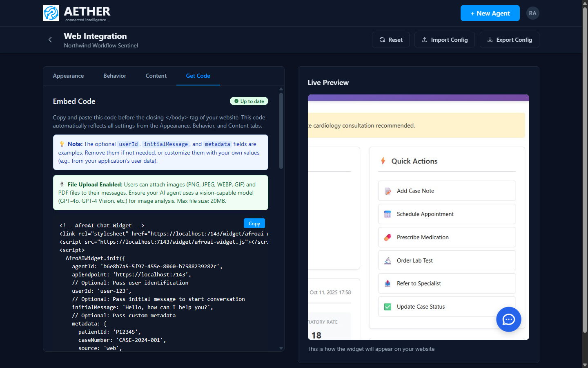This screenshot has height=368, width=588.
Task: Click the AETHER brand name text
Action: (x=87, y=11)
